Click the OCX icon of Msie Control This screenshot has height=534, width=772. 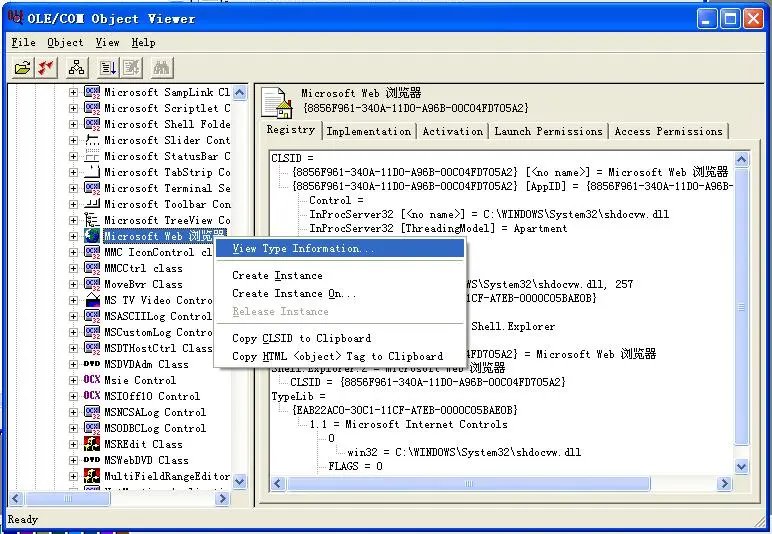click(92, 380)
